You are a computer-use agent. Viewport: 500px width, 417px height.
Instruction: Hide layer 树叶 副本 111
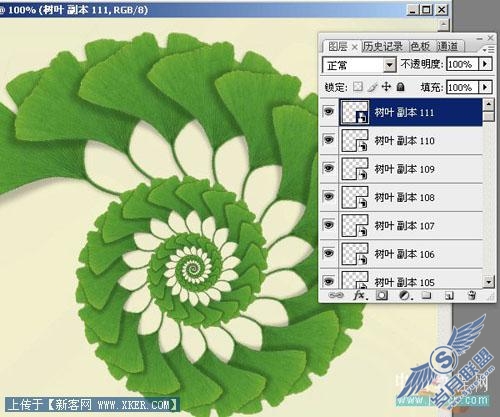click(x=329, y=111)
